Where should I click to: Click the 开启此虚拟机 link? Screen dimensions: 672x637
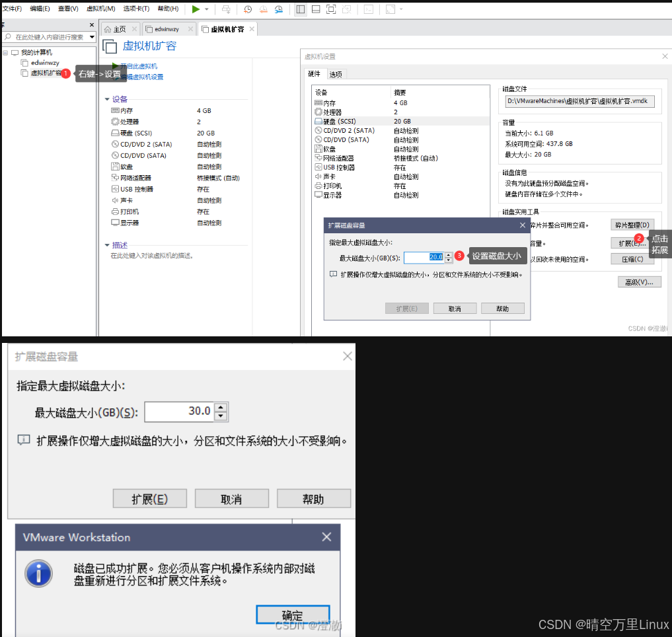pyautogui.click(x=138, y=66)
